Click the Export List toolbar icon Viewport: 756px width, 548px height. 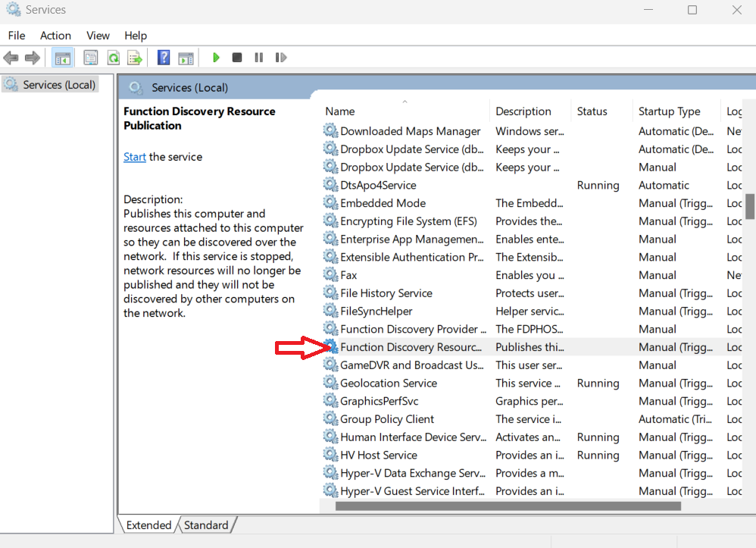[135, 58]
